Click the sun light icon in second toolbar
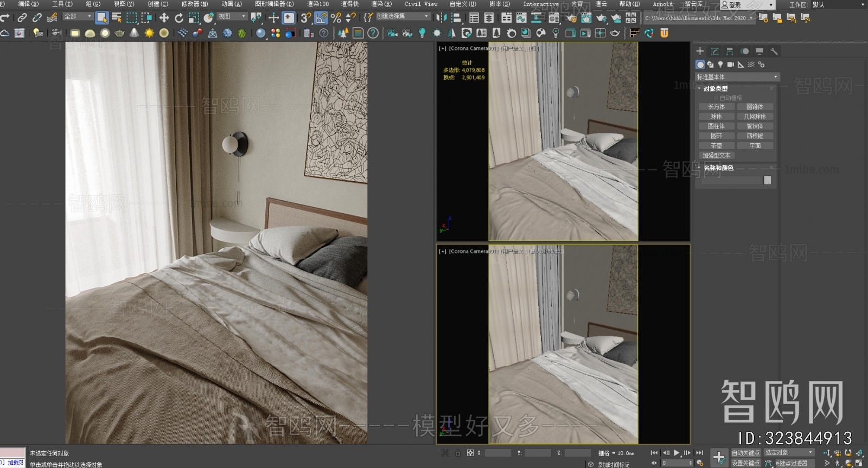The image size is (868, 468). (149, 33)
